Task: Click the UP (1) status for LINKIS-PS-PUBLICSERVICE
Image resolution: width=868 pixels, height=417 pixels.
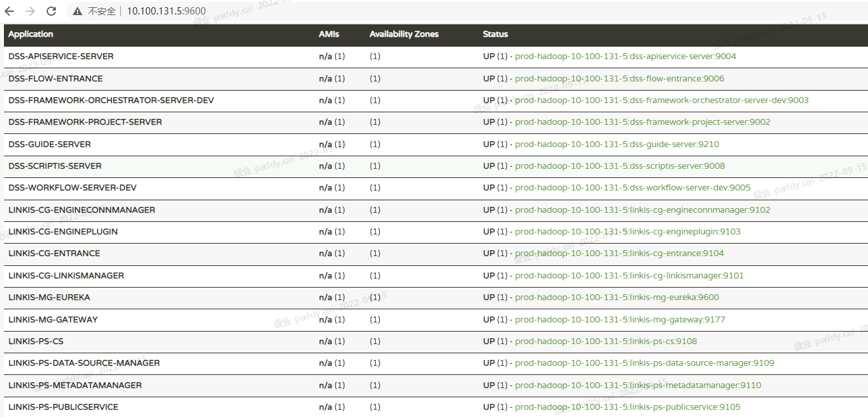Action: [x=495, y=407]
